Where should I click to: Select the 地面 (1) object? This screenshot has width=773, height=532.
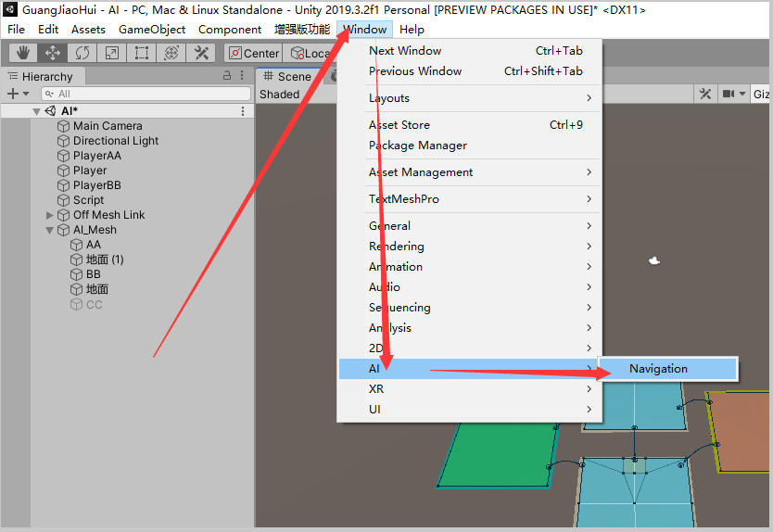point(105,260)
